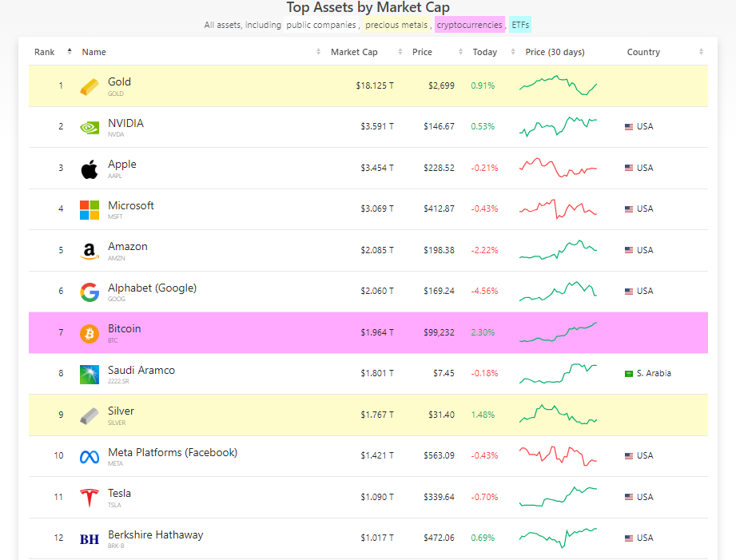Click Bitcoin price $99,232
This screenshot has height=560, width=736.
pos(439,332)
